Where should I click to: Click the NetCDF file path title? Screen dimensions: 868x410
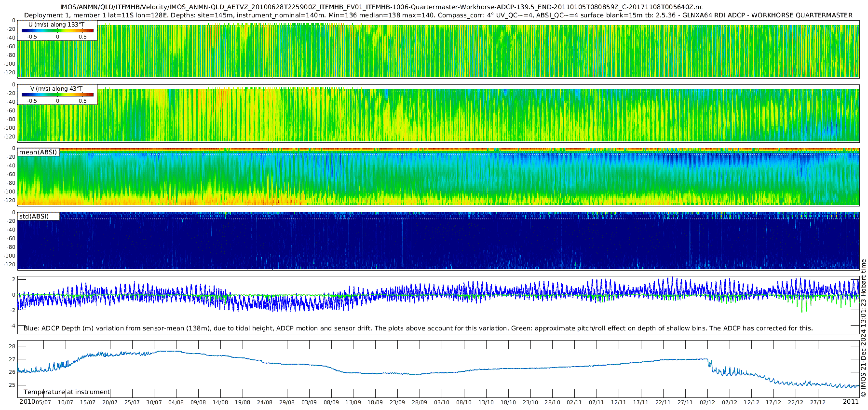381,7
